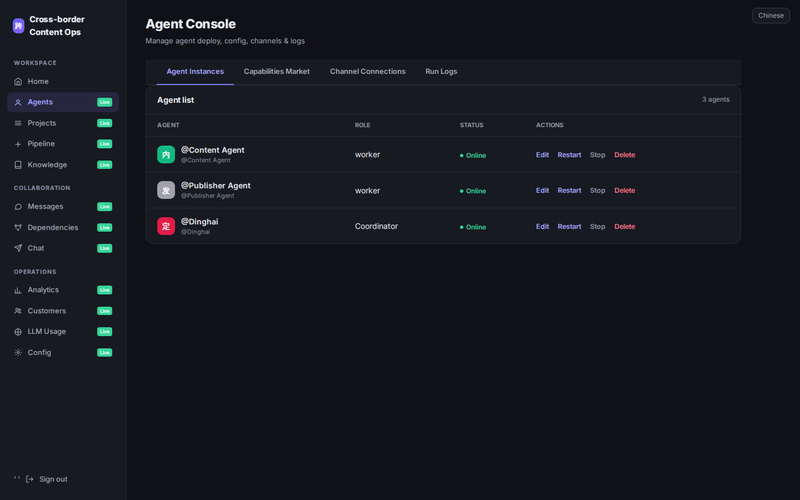Restart the @Dinghai agent
800x500 pixels.
pyautogui.click(x=569, y=227)
